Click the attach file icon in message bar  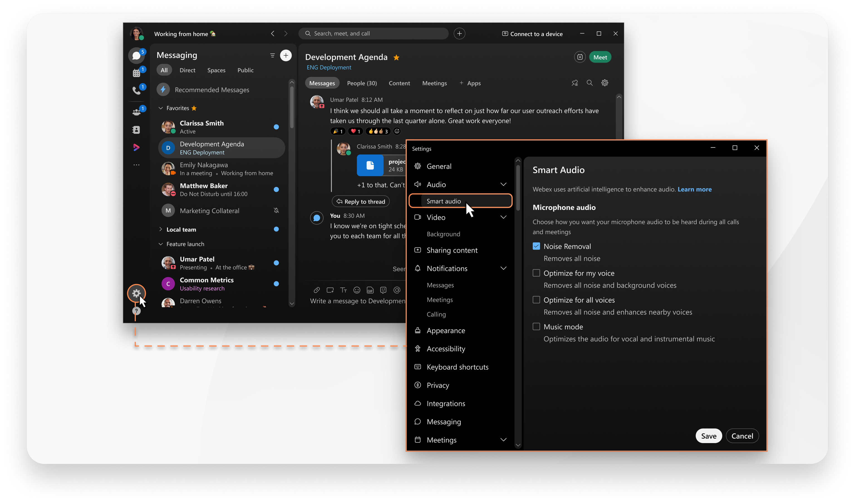coord(315,290)
